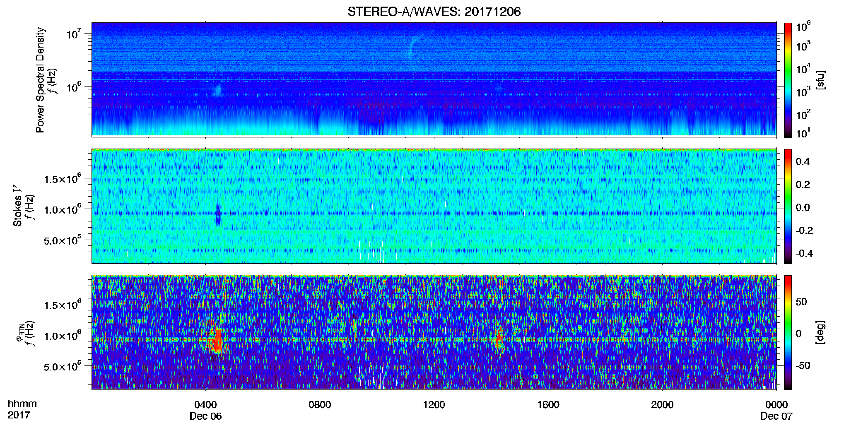The width and height of the screenshot is (868, 447).
Task: Click the 0.2 label on Stokes colorbar
Action: click(803, 185)
